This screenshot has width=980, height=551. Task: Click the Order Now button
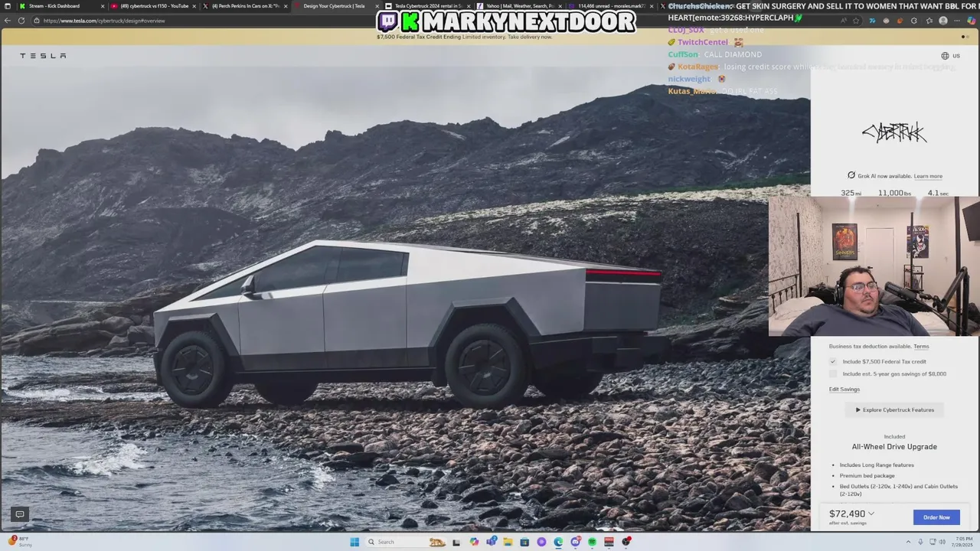coord(936,517)
